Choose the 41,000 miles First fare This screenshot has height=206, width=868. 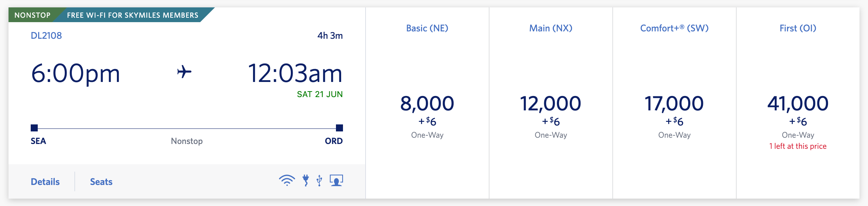point(798,104)
